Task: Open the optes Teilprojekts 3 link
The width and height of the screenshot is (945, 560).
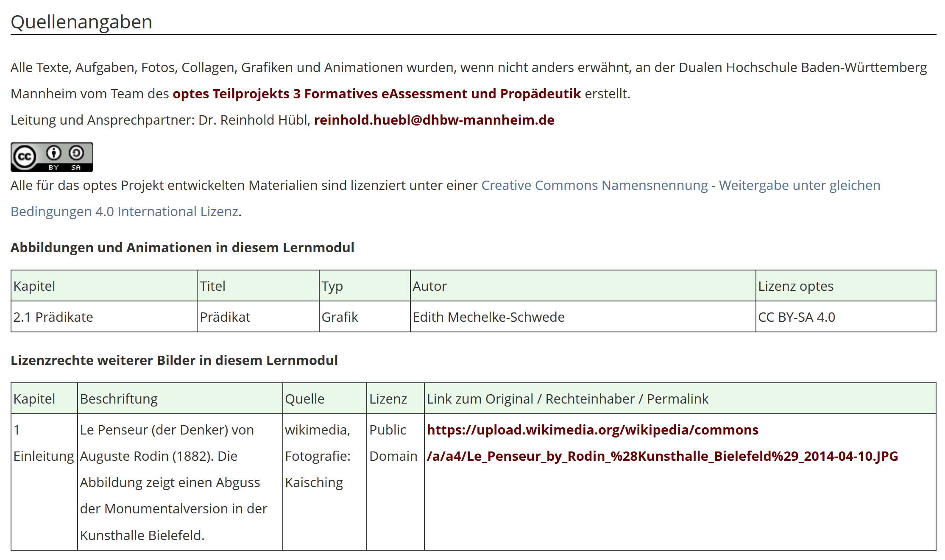Action: click(x=376, y=94)
